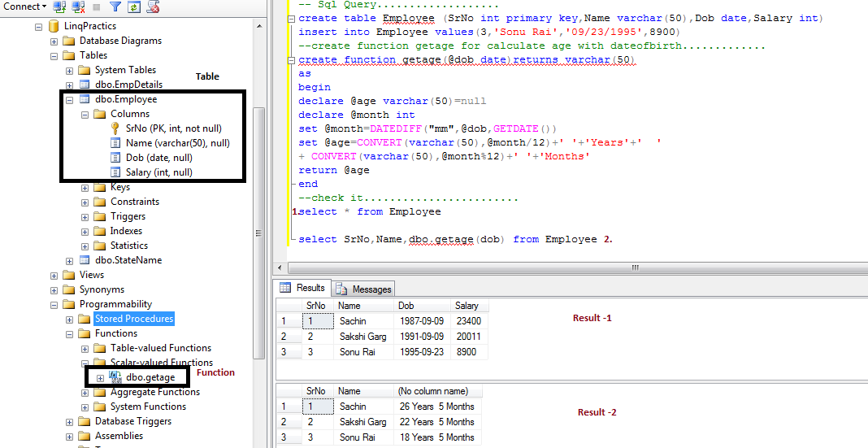Click the Dob column header in results

[x=423, y=306]
